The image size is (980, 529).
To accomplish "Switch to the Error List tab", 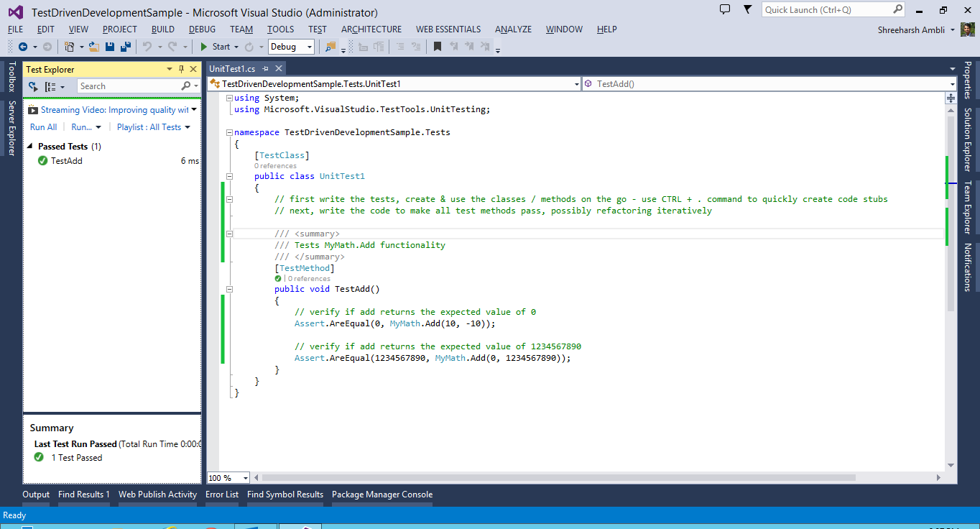I will click(221, 494).
